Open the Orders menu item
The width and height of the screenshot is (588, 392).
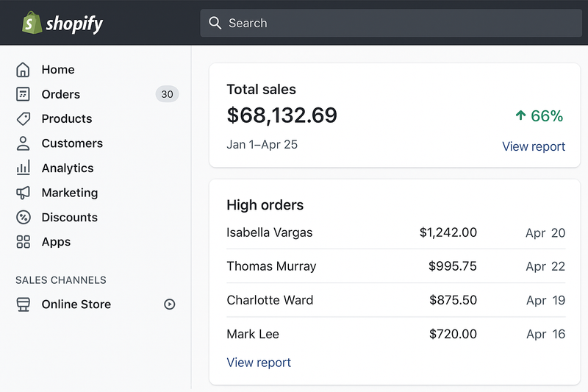click(61, 94)
